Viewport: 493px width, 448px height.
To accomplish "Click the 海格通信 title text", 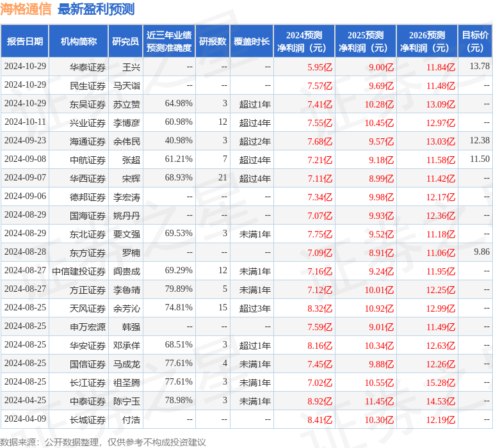I will tap(26, 9).
